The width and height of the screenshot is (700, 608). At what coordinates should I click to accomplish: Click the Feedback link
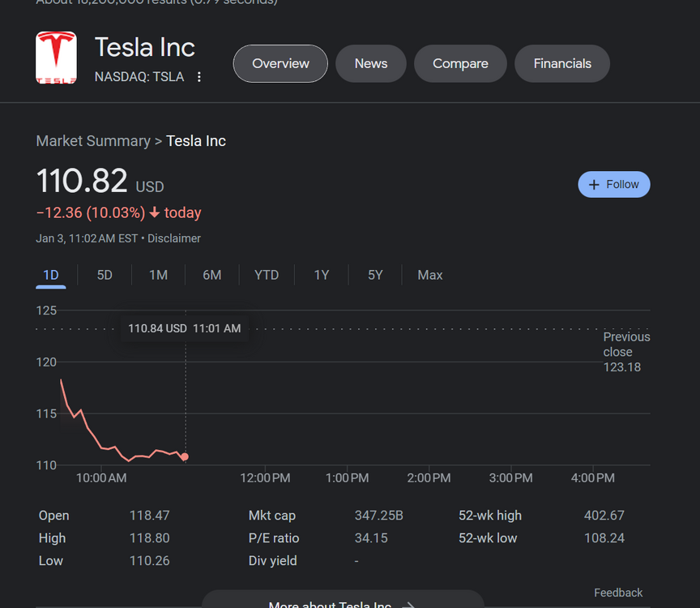pos(618,593)
